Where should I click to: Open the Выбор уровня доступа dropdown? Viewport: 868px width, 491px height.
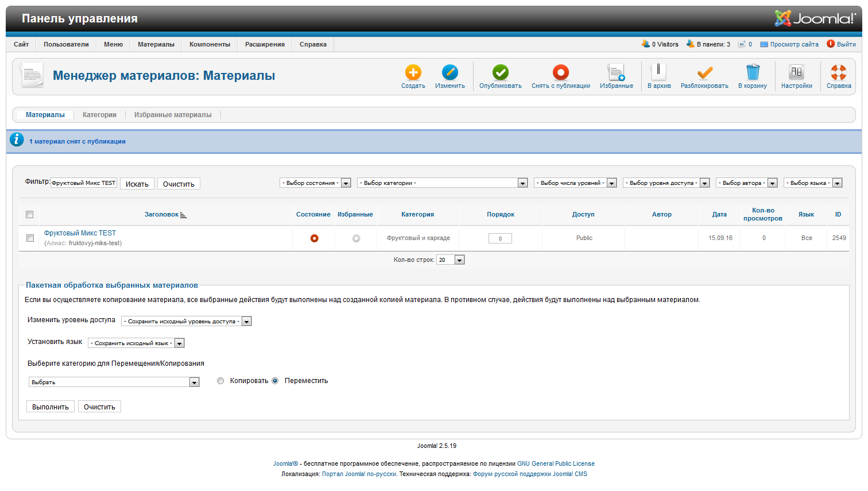coord(666,183)
